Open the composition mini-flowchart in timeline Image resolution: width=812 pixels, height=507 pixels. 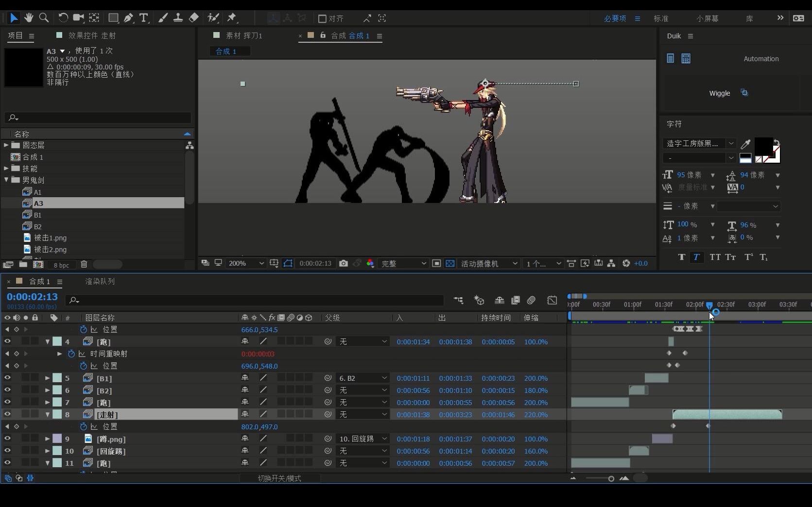(x=458, y=300)
